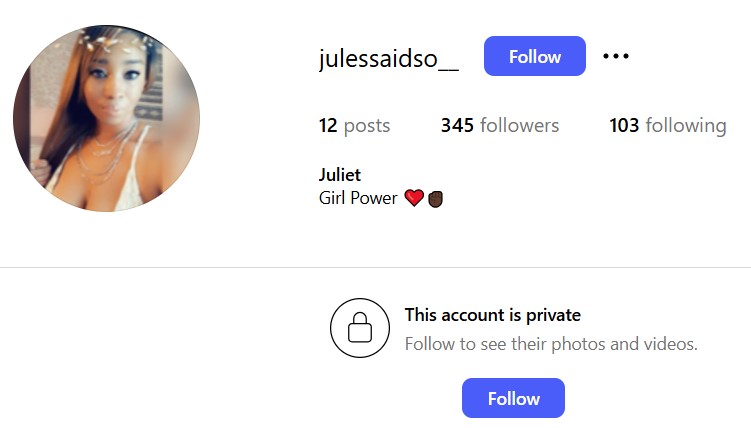Click the word "following" beside 103
This screenshot has height=428, width=751.
(x=686, y=126)
